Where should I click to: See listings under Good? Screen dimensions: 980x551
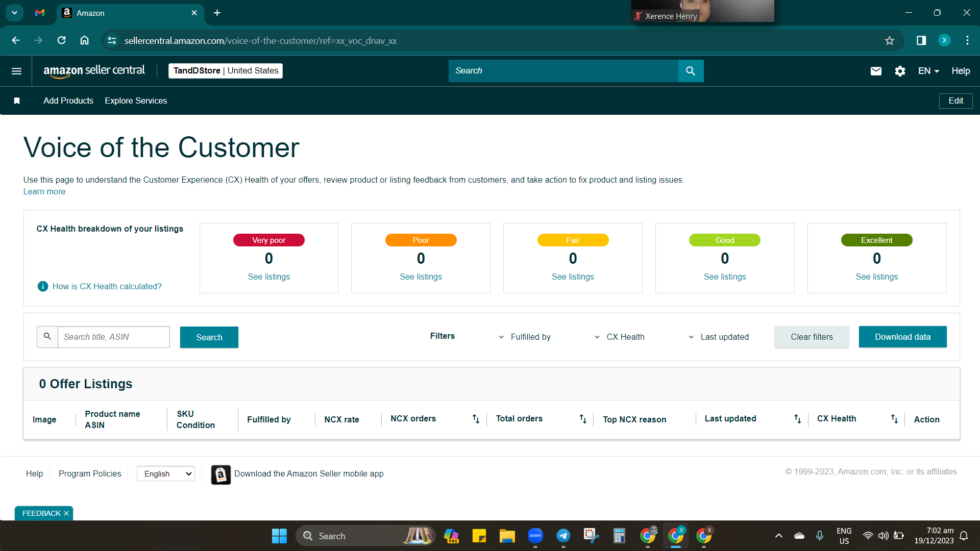click(x=725, y=277)
